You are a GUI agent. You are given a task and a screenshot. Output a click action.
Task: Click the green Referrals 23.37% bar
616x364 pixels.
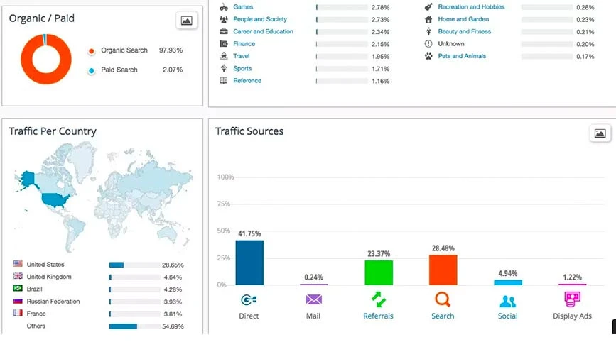click(379, 272)
